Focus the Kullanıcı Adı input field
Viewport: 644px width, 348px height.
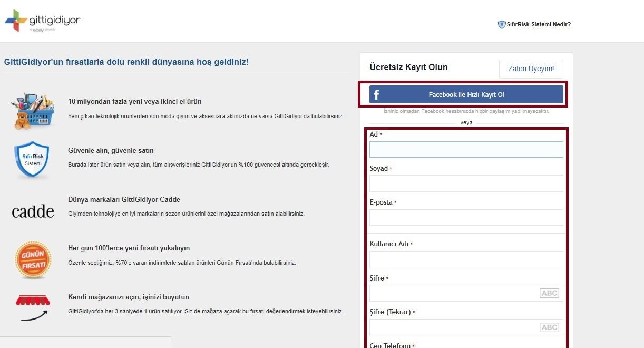click(466, 259)
